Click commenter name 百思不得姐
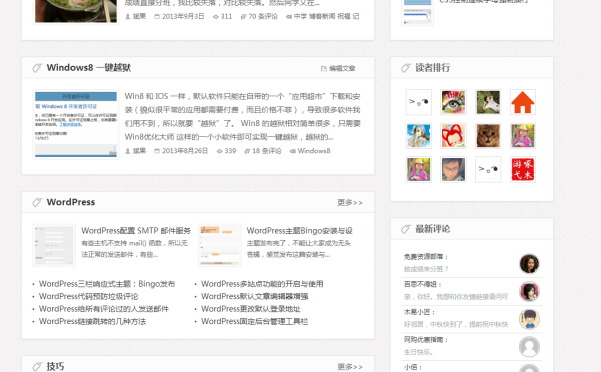 pos(420,284)
